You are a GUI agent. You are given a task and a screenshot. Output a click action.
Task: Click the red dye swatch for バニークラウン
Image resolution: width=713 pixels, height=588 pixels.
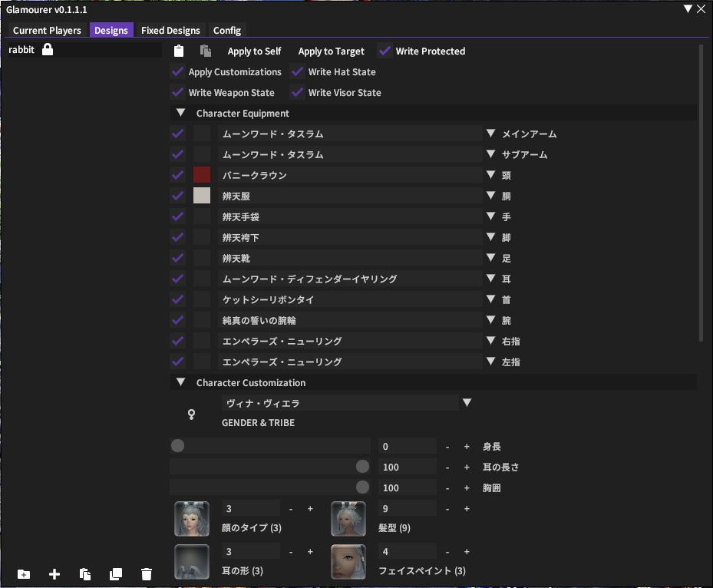pyautogui.click(x=202, y=175)
